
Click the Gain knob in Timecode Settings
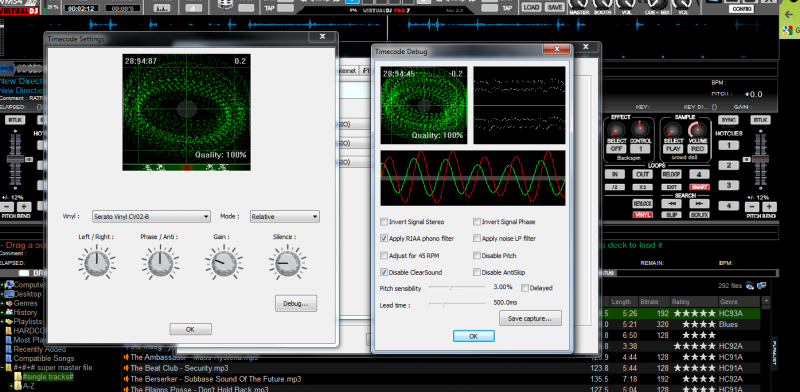point(223,263)
